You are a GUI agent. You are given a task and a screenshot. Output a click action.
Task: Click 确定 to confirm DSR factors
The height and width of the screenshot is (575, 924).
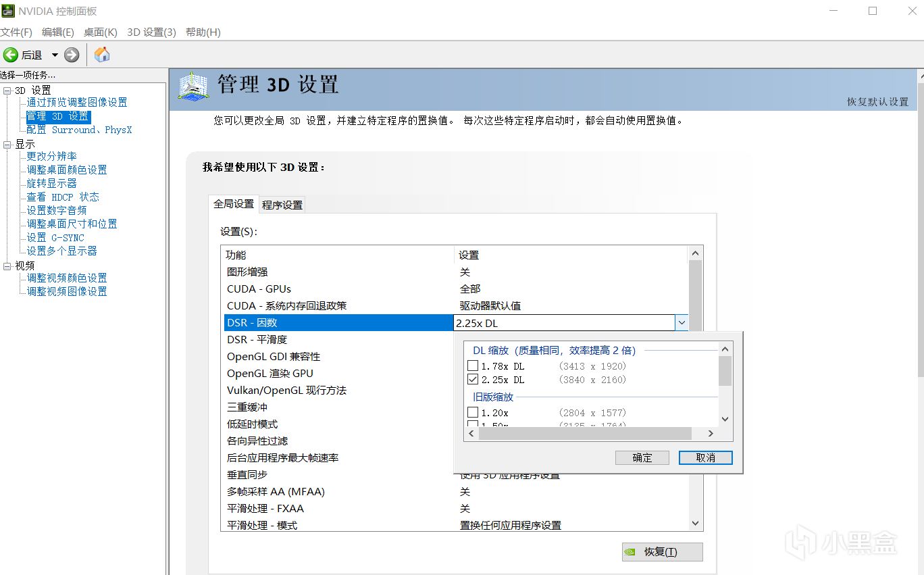[642, 457]
